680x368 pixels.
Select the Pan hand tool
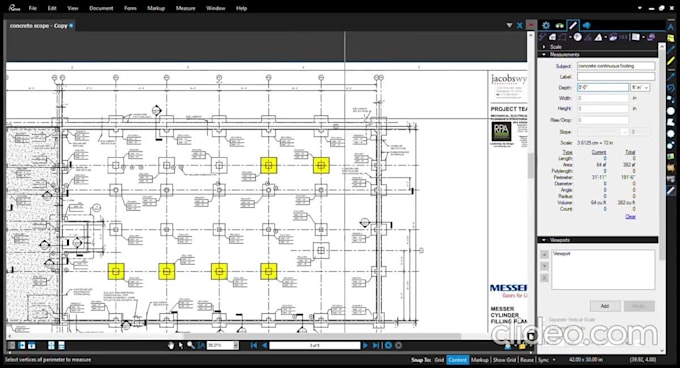pyautogui.click(x=171, y=345)
